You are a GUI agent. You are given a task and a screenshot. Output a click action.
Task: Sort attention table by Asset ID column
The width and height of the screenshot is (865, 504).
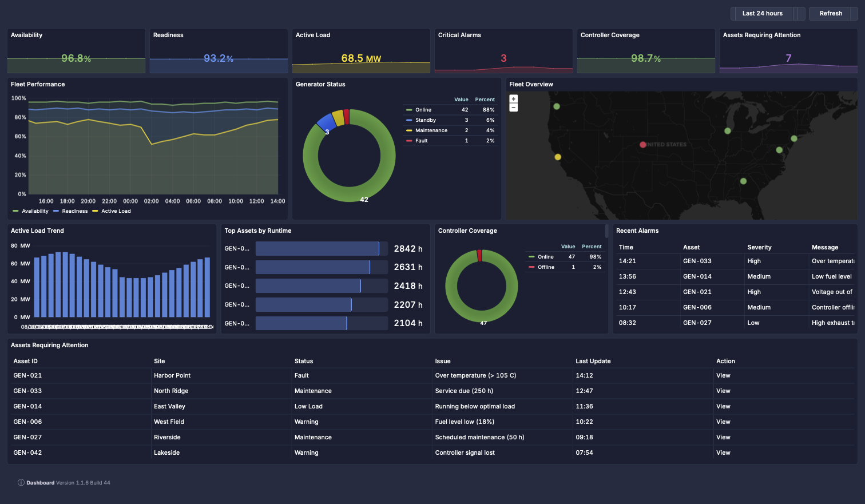(25, 361)
